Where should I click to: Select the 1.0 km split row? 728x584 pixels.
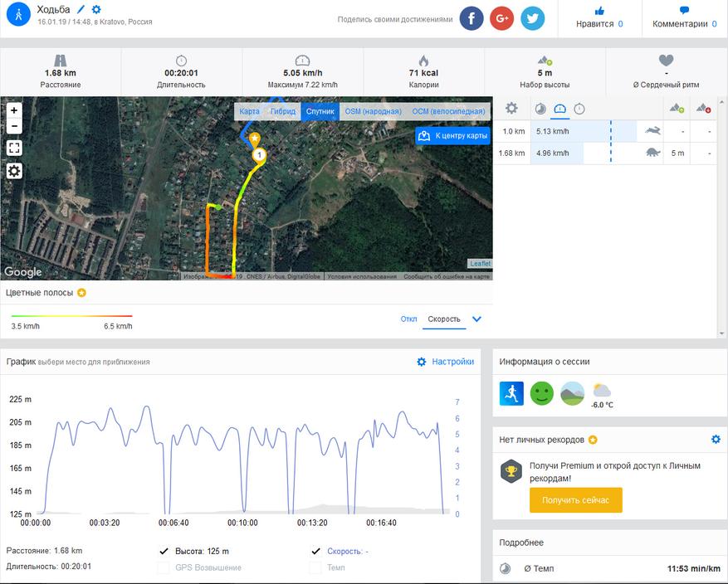[x=605, y=131]
